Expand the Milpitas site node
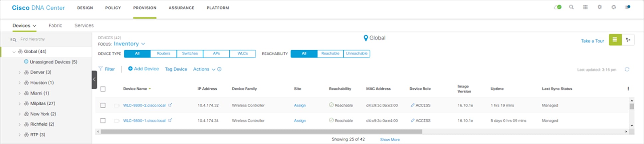This screenshot has height=144, width=644. [x=19, y=104]
